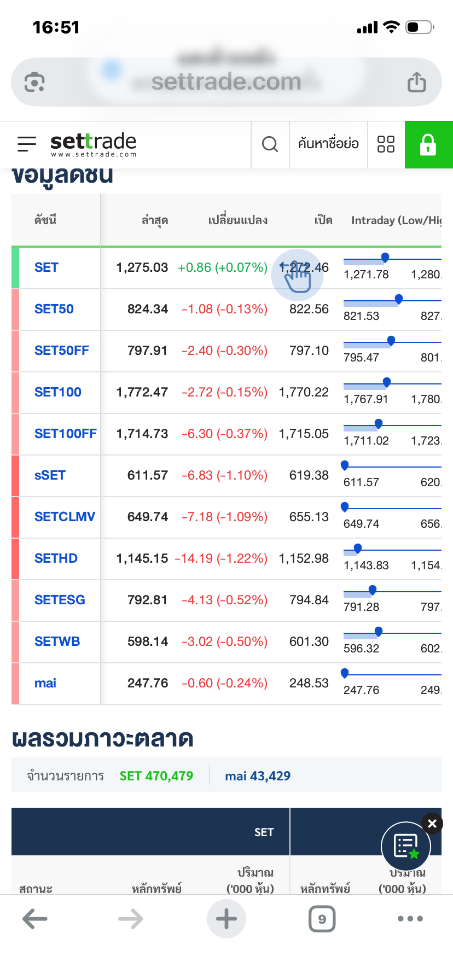
Task: Open the SET50 index link
Action: (54, 310)
